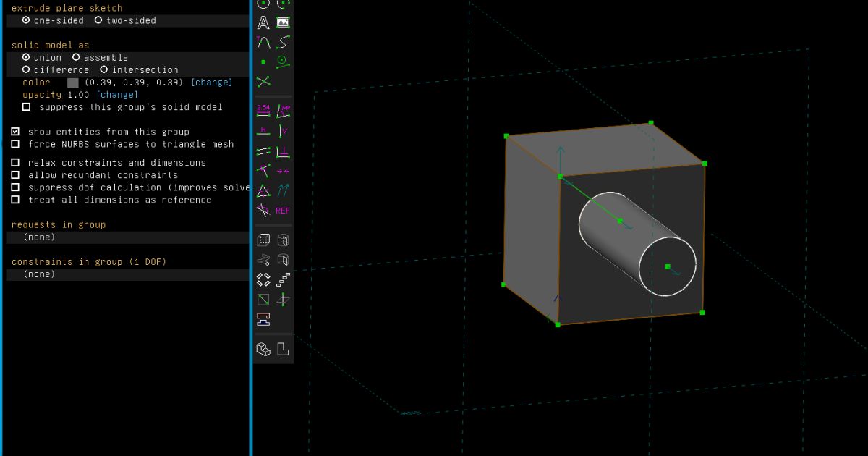Click color value (0.39, 0.39, 0.39)

pos(134,83)
